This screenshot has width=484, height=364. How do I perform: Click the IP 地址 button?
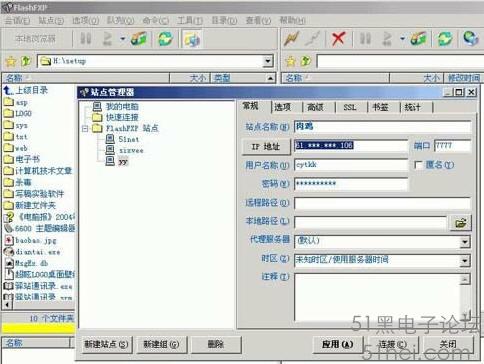(266, 146)
